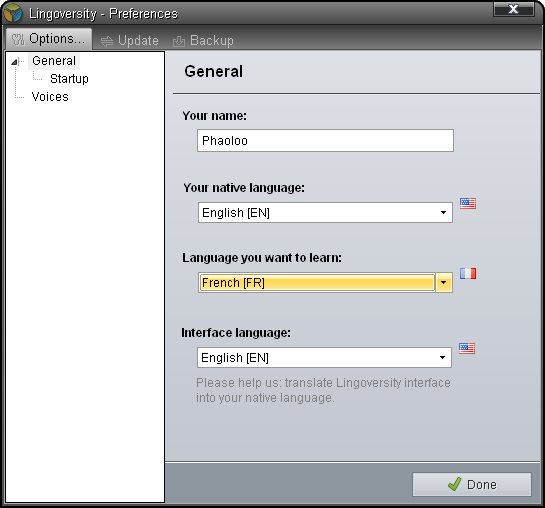Click the green checkmark on Done
This screenshot has height=508, width=545.
454,484
